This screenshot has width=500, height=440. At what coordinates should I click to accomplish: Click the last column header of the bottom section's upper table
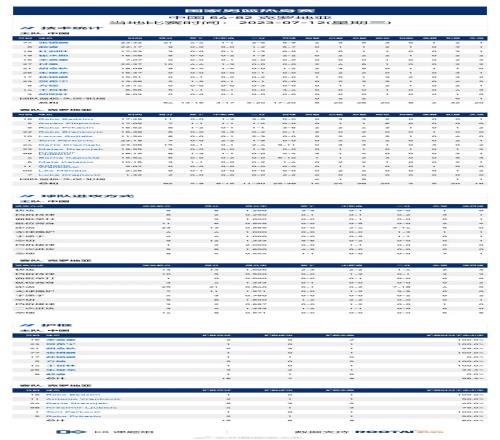click(x=455, y=336)
